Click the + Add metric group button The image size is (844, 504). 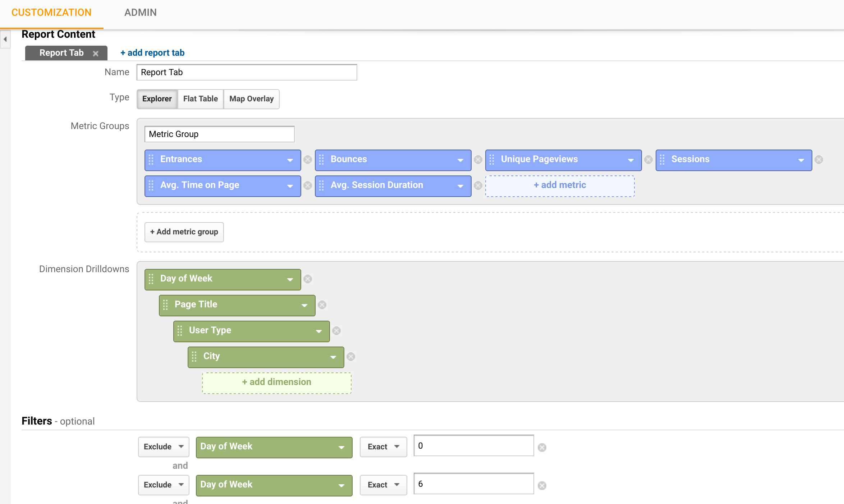pos(184,232)
